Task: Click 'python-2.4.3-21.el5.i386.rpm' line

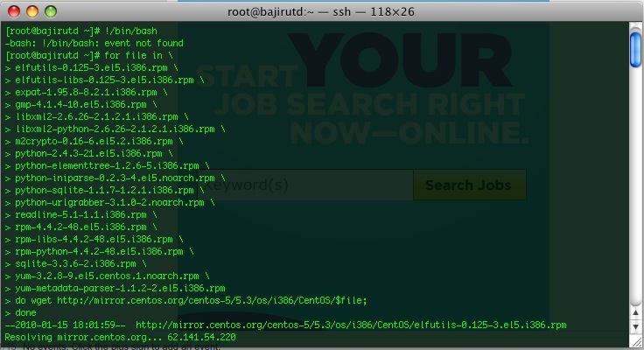Action: 88,153
